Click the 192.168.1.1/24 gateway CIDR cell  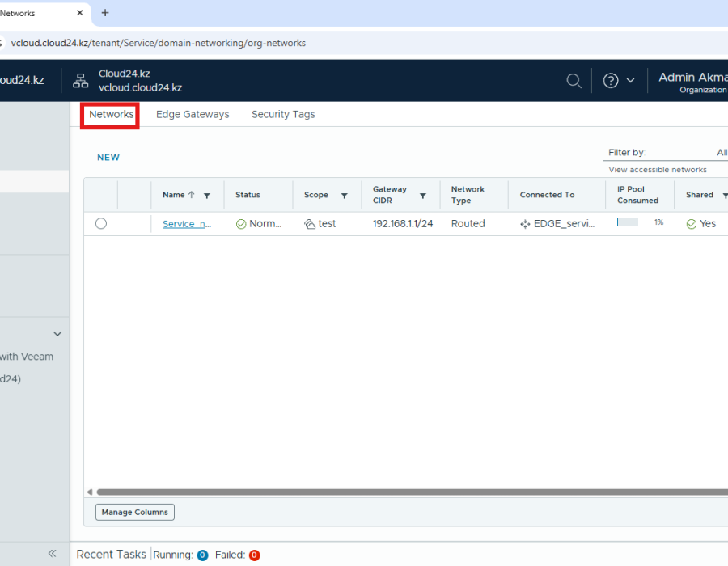(403, 224)
